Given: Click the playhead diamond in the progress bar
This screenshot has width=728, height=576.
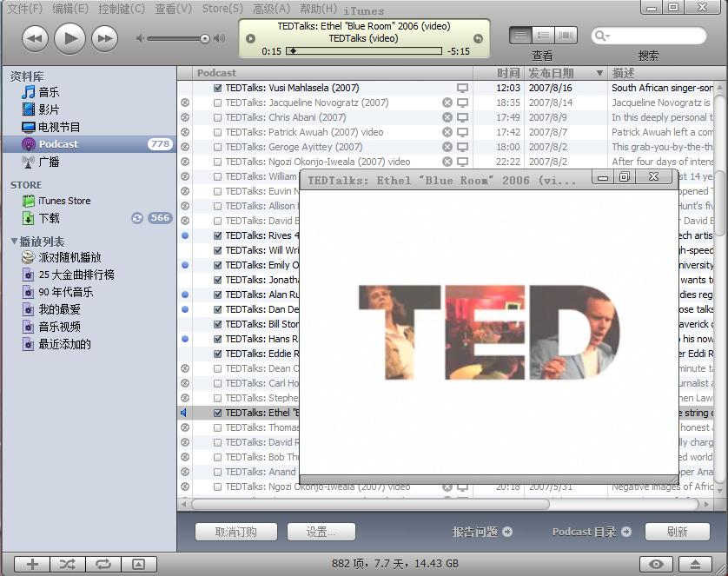Looking at the screenshot, I should click(x=293, y=51).
